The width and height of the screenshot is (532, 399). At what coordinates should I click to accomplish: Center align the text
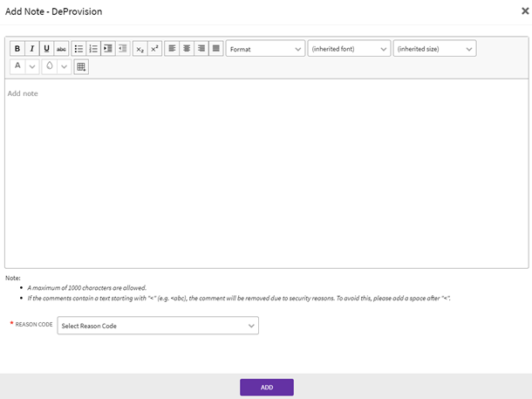[x=187, y=49]
